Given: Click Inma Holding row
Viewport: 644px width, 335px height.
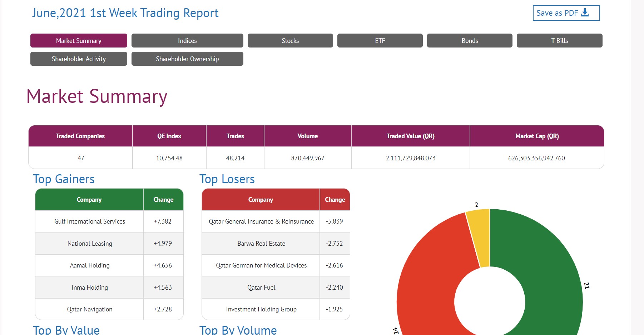Looking at the screenshot, I should [x=109, y=287].
